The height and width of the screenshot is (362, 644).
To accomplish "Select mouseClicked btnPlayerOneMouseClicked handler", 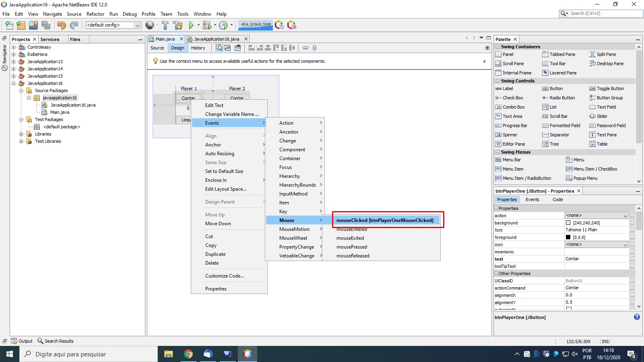I will coord(385,220).
